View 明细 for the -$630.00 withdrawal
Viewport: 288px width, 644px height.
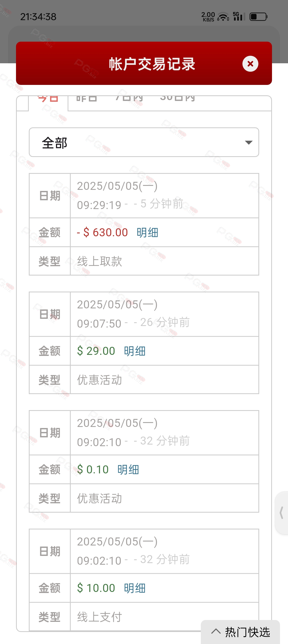pos(147,233)
